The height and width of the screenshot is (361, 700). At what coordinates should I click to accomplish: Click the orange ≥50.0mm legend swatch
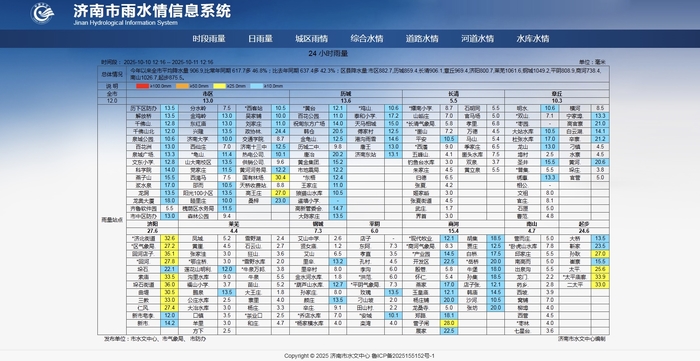click(x=183, y=86)
